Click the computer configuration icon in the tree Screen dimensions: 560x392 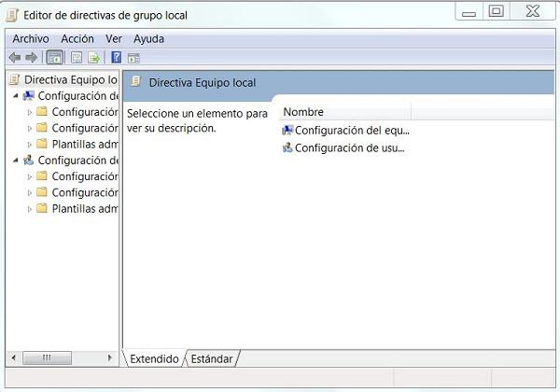coord(29,96)
